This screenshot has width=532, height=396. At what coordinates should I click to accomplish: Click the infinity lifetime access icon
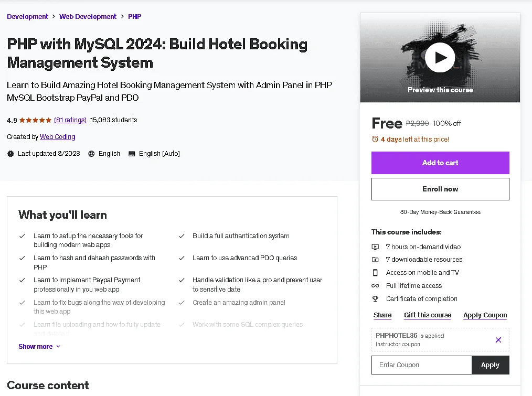(x=375, y=286)
